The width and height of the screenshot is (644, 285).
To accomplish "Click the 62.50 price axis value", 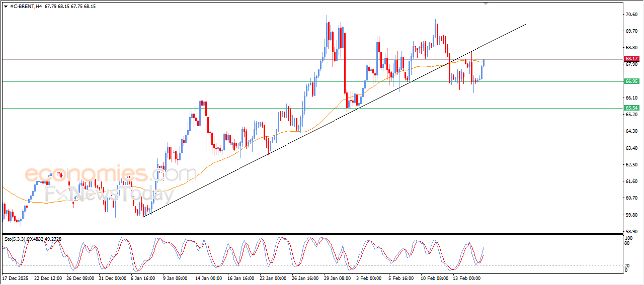I will pyautogui.click(x=631, y=164).
